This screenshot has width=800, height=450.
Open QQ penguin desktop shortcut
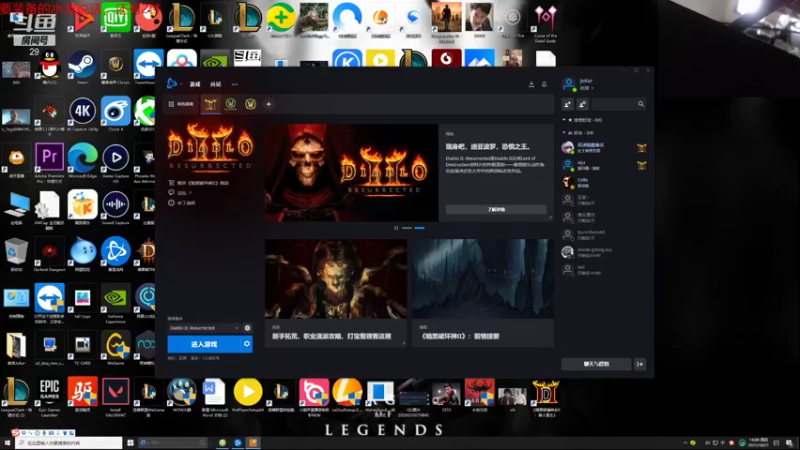tap(49, 67)
